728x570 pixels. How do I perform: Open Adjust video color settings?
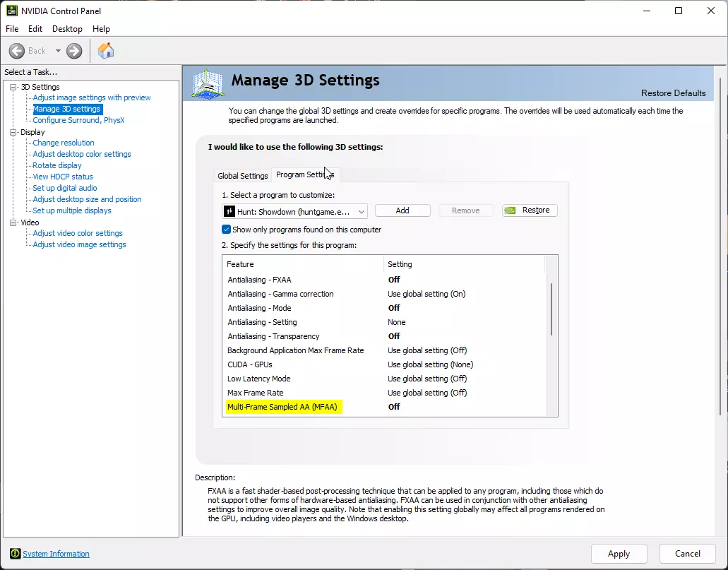pyautogui.click(x=78, y=233)
